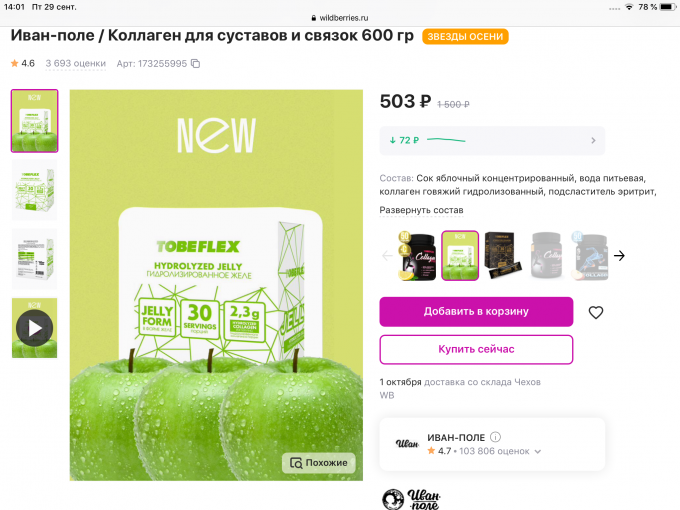
Task: Show previous product variants with left arrow
Action: point(387,256)
